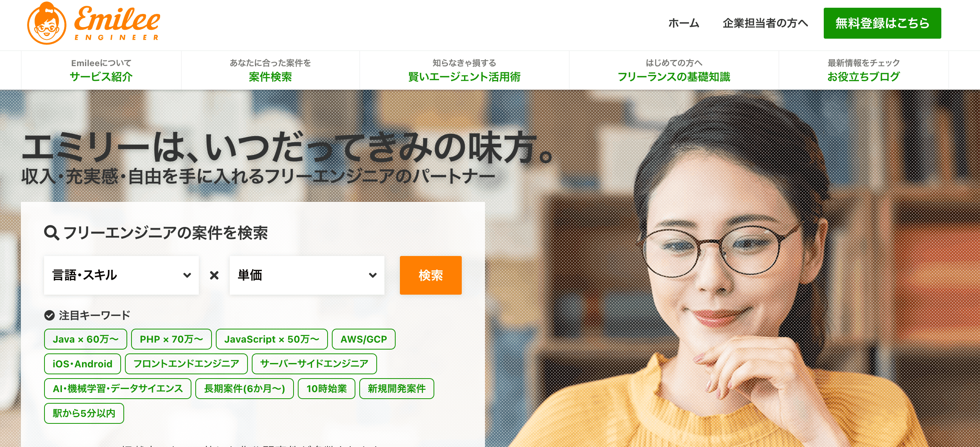980x447 pixels.
Task: Open the お役立ちブログ tab
Action: pos(864,70)
